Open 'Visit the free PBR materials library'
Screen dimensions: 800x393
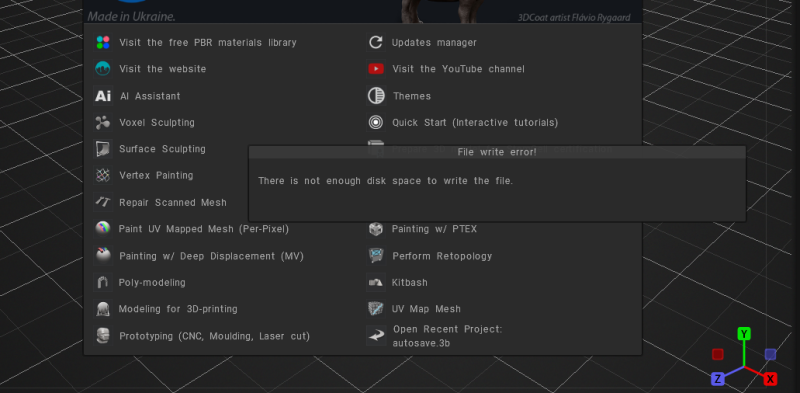pyautogui.click(x=208, y=42)
